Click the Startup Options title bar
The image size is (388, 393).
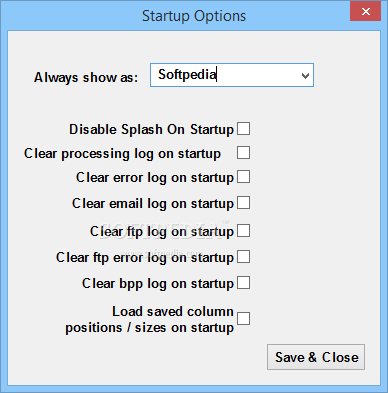[194, 16]
